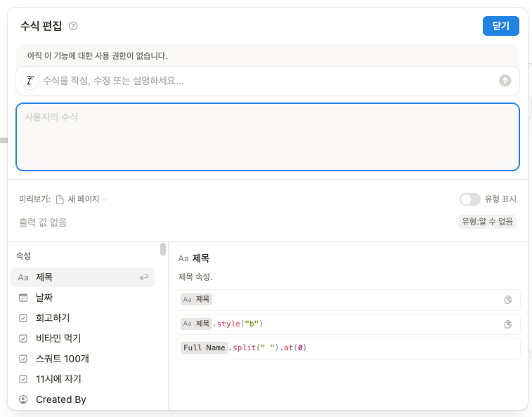
Task: Click the 수식 편집 title
Action: 41,26
